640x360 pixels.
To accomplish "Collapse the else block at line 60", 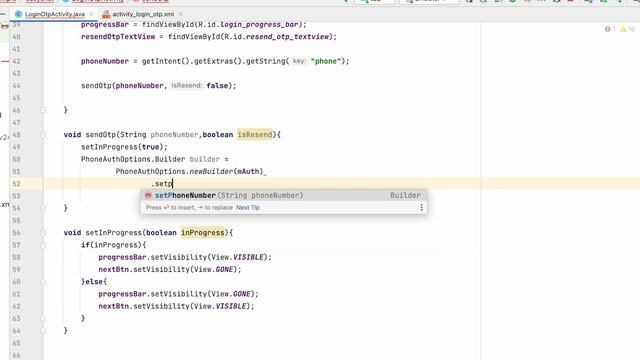I will 43,282.
